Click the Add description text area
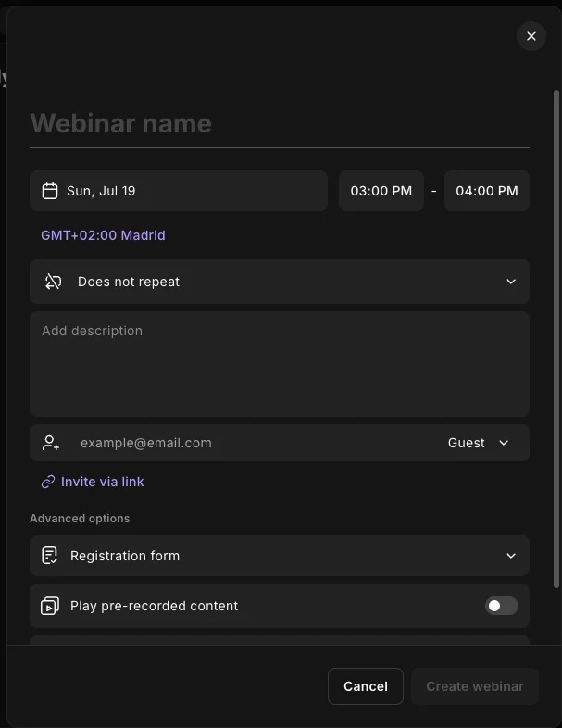 pos(280,364)
